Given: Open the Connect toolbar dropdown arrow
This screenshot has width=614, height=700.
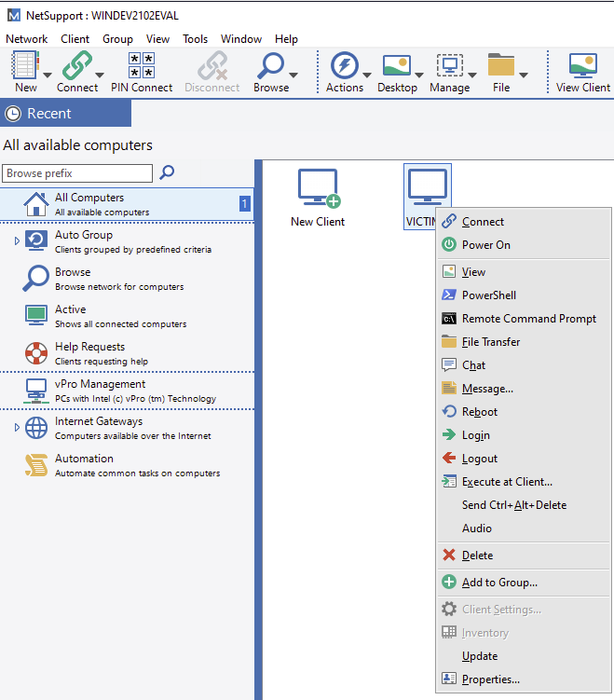Looking at the screenshot, I should [x=100, y=75].
